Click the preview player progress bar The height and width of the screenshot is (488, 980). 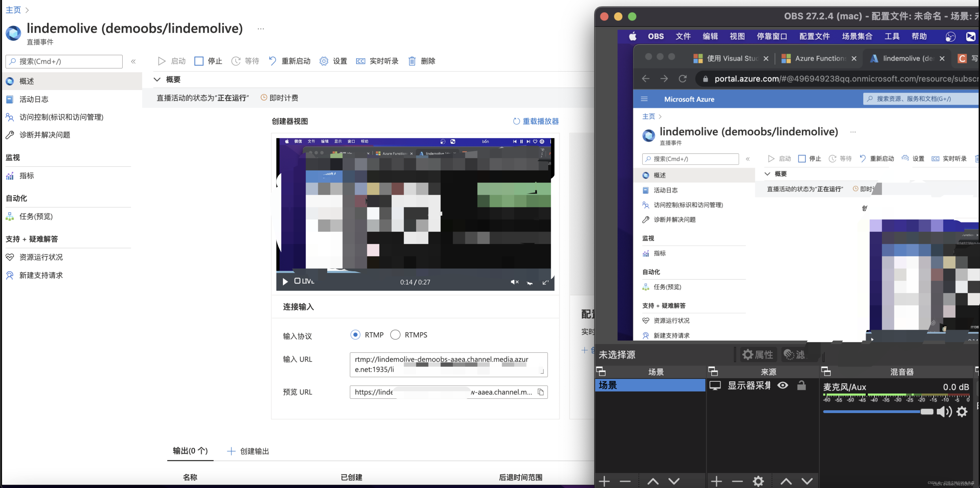415,272
